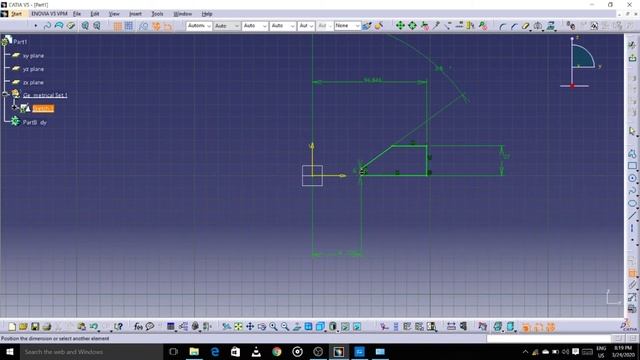Image resolution: width=640 pixels, height=360 pixels.
Task: Open the View menu
Action: tap(114, 14)
